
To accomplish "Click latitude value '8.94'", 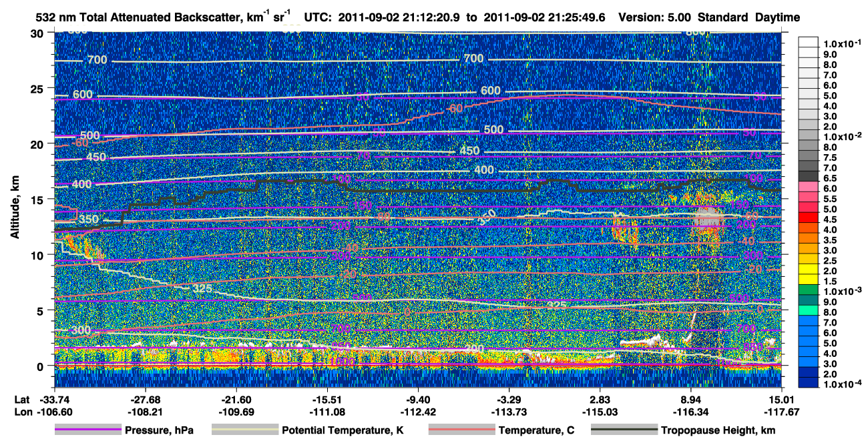I will [x=690, y=399].
